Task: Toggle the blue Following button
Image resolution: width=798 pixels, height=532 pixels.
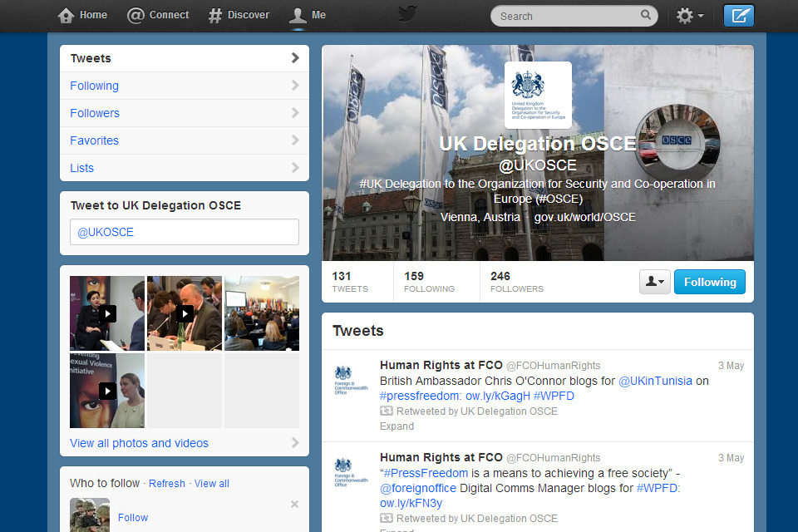Action: coord(709,282)
